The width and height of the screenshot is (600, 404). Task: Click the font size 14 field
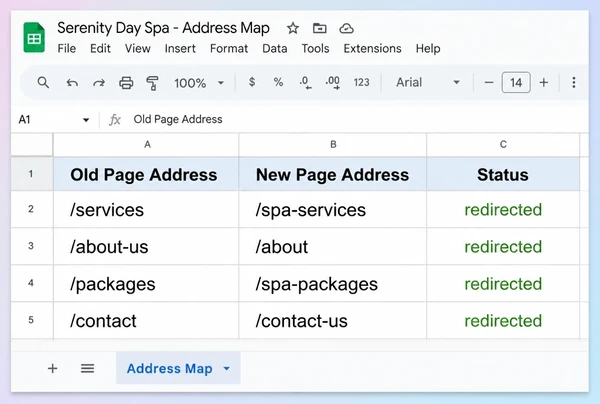[x=516, y=82]
